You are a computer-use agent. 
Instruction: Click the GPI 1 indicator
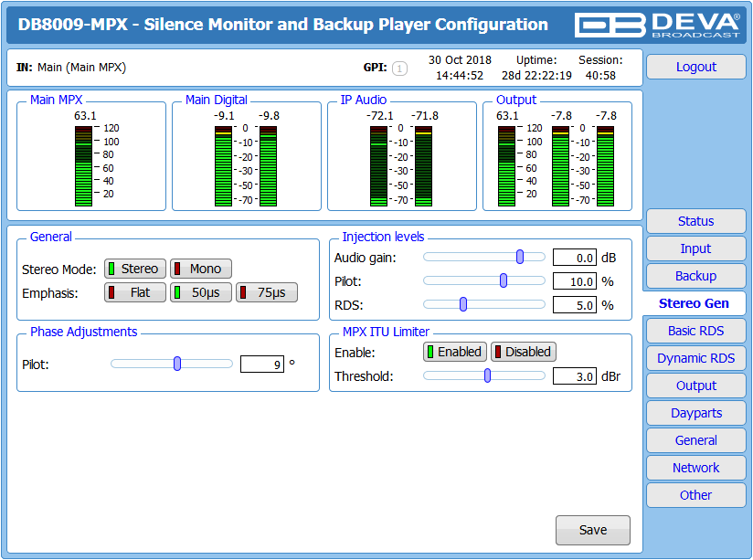point(399,69)
